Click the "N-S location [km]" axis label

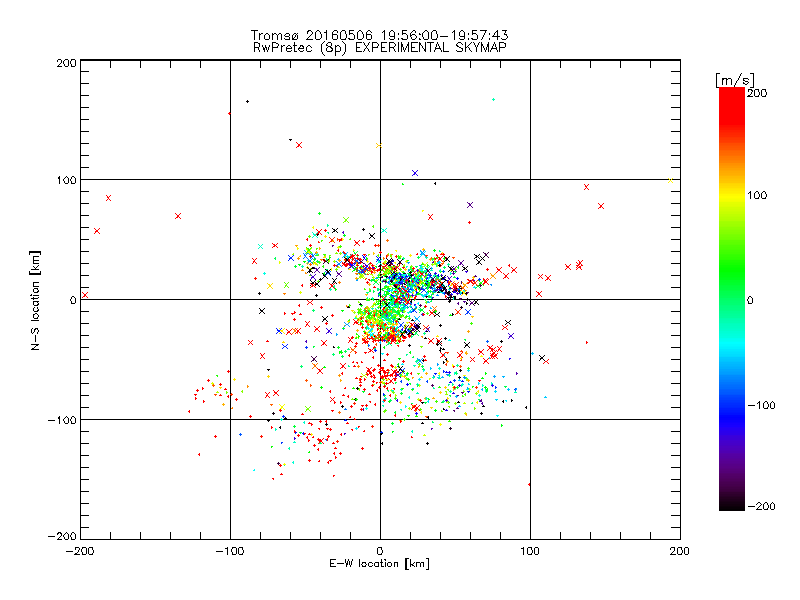click(x=35, y=300)
